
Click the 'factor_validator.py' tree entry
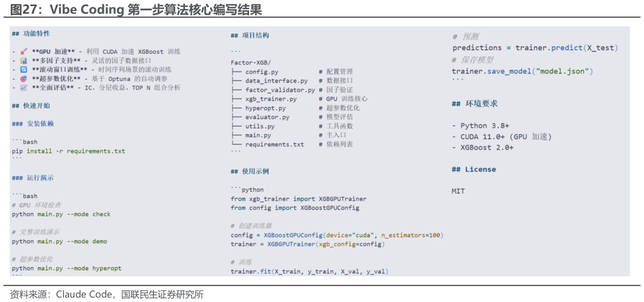280,90
